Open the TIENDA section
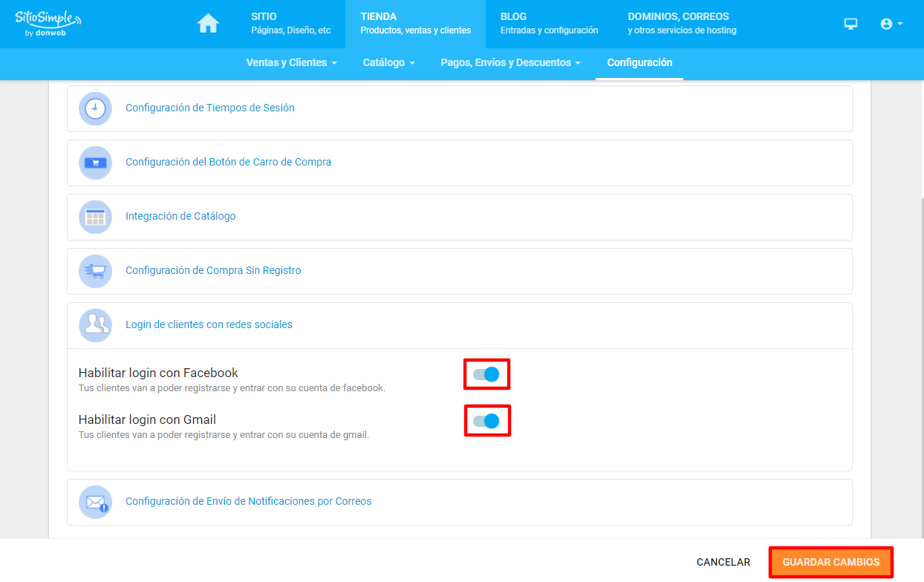 415,24
